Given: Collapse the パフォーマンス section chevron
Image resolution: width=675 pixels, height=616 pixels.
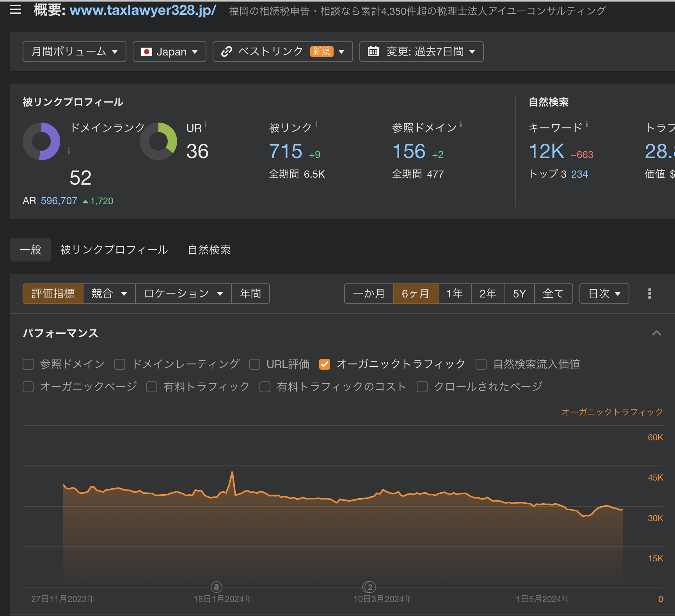Looking at the screenshot, I should 656,333.
